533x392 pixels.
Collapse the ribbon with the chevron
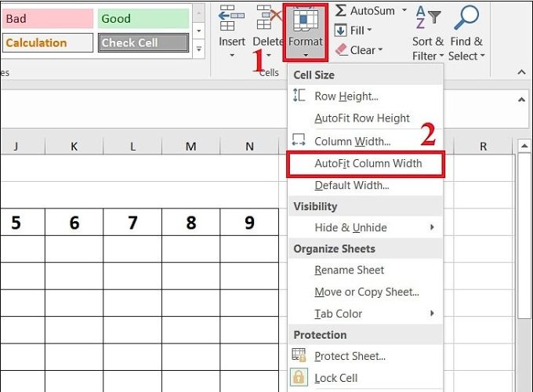coord(521,72)
